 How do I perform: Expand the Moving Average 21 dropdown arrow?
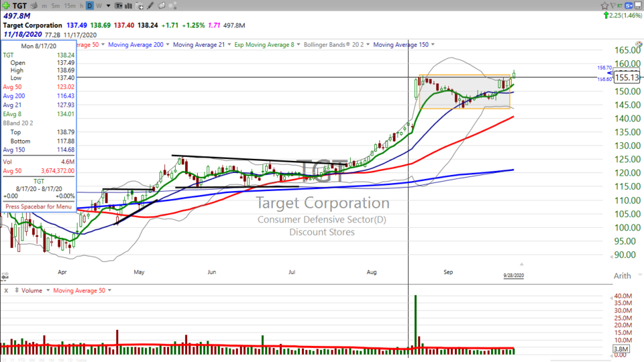[x=229, y=44]
